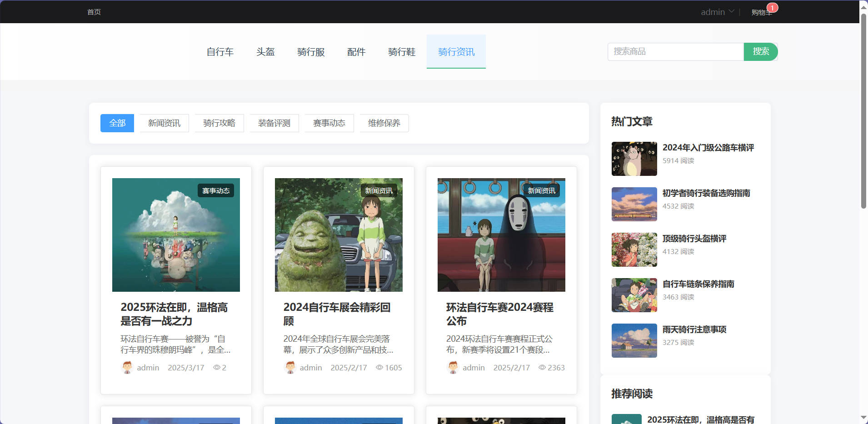Filter articles by 新闻资讯

click(x=164, y=123)
